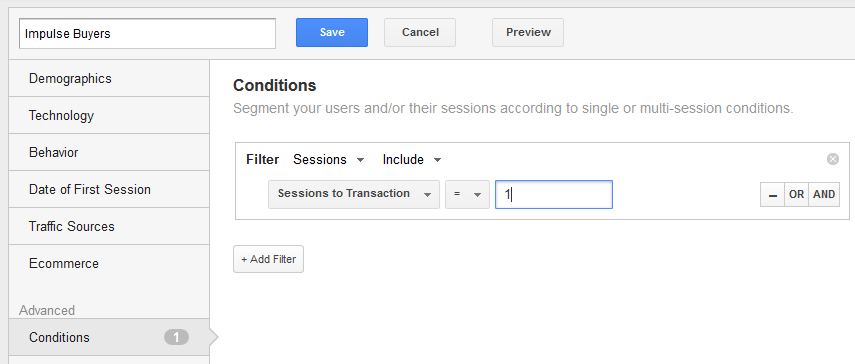Click the Add Filter button

tap(268, 259)
